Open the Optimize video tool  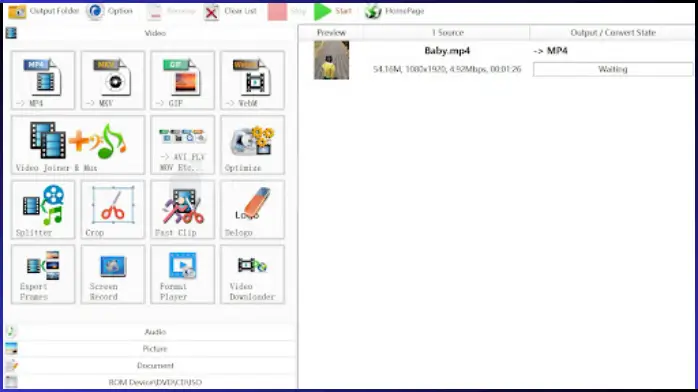[252, 145]
